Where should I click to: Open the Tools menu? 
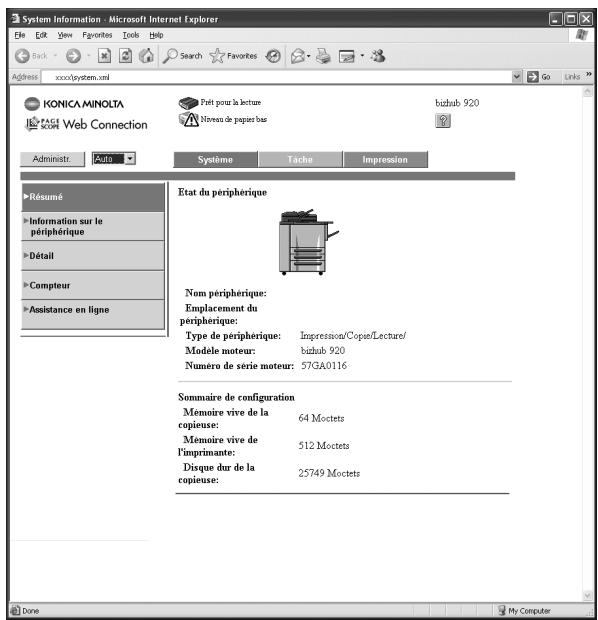[131, 35]
